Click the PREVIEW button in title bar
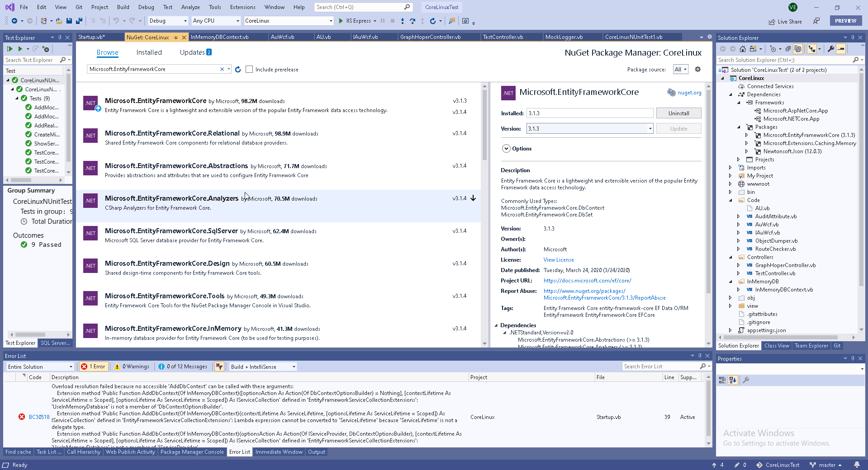This screenshot has width=868, height=470. pyautogui.click(x=845, y=21)
